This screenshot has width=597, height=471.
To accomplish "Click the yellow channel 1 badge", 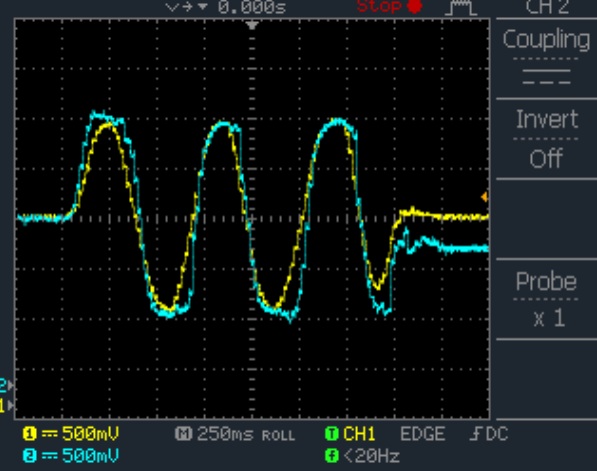I will click(30, 434).
